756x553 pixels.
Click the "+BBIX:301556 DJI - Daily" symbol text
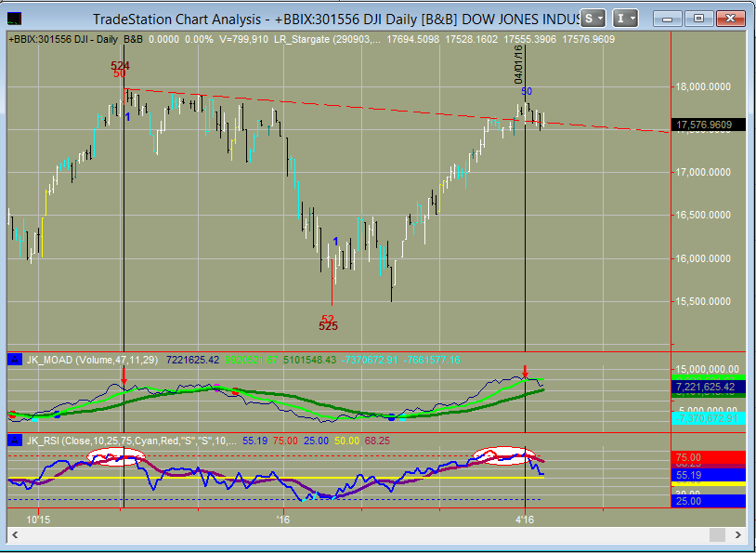(x=63, y=40)
